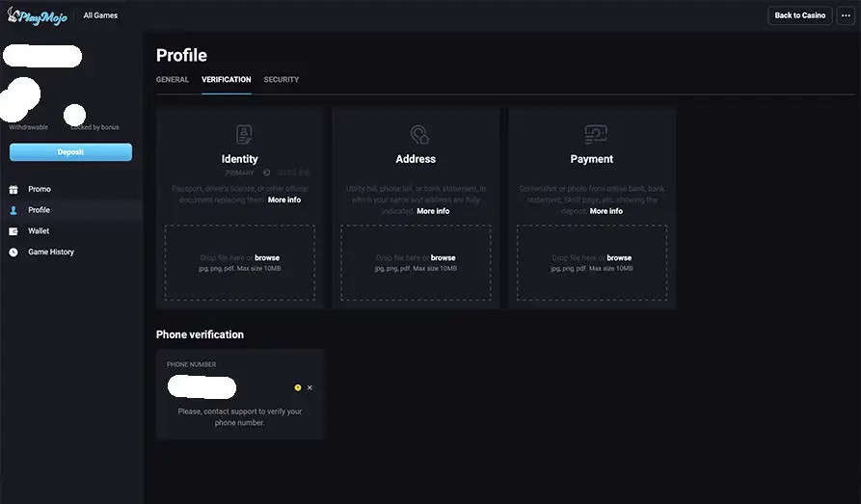Open All Games from the top bar
This screenshot has width=861, height=504.
pos(101,15)
